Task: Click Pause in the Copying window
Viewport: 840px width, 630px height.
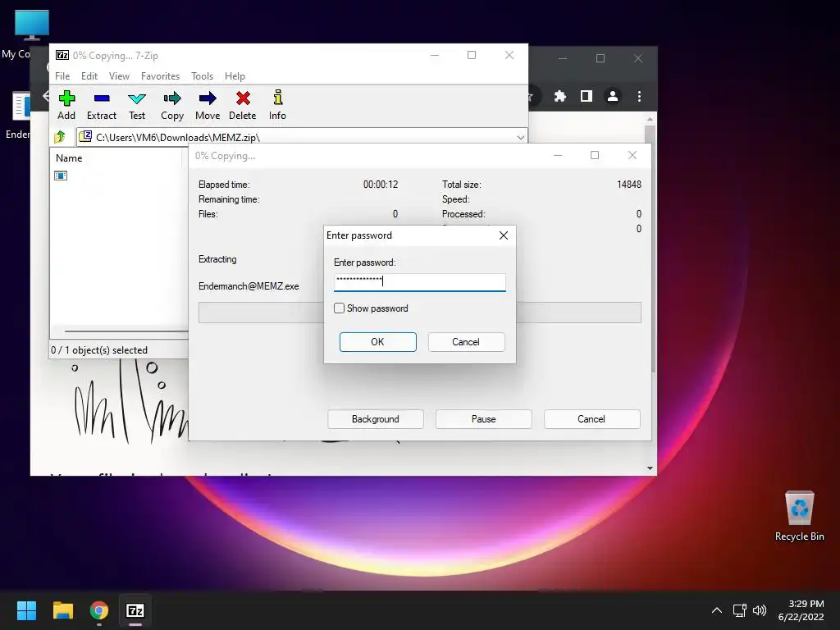Action: 484,419
